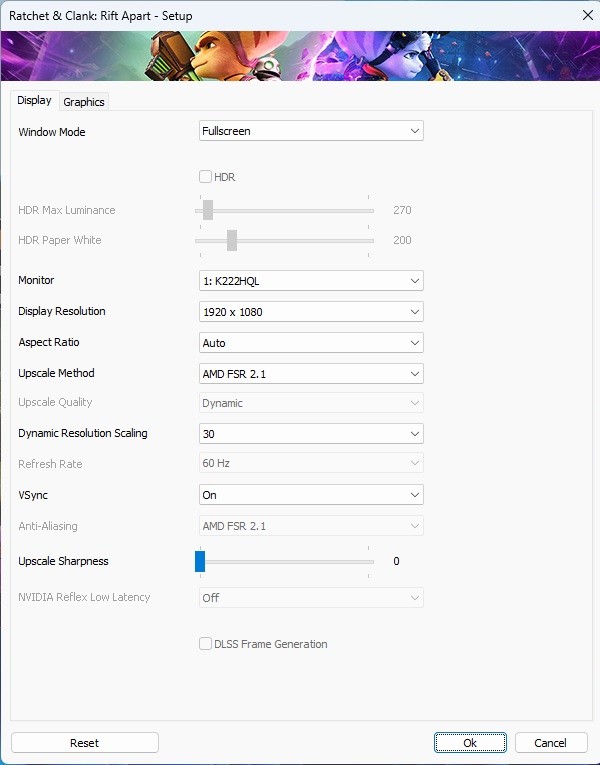This screenshot has width=600, height=765.
Task: Click the Window Mode label
Action: (52, 132)
